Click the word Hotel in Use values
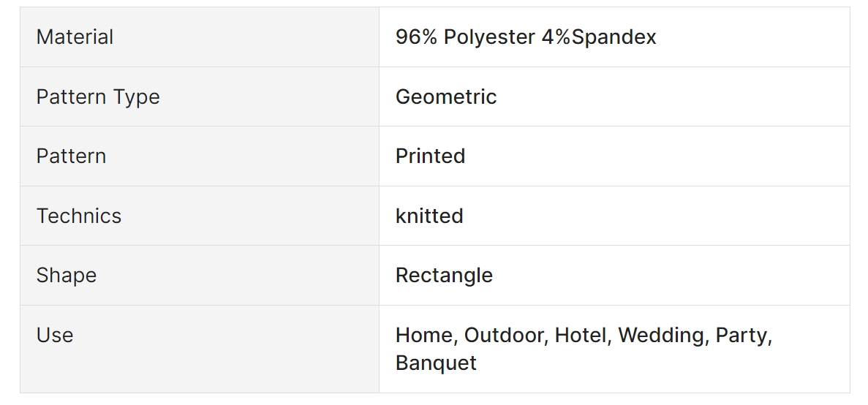This screenshot has width=868, height=405. point(580,336)
